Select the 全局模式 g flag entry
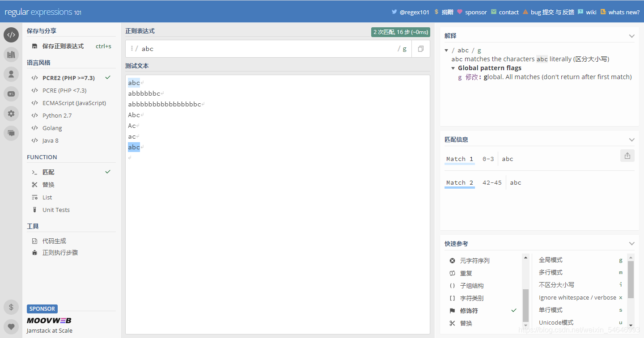This screenshot has width=644, height=338. click(x=580, y=260)
